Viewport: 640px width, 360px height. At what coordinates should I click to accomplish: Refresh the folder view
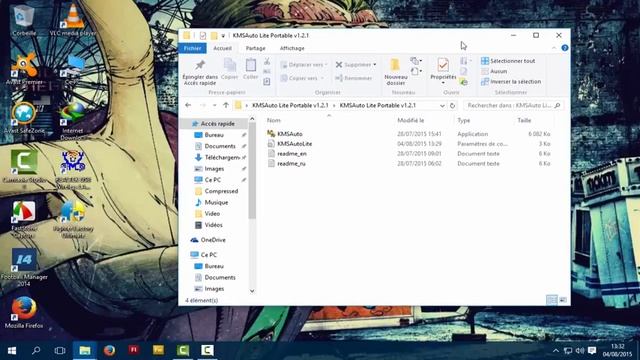pyautogui.click(x=452, y=105)
